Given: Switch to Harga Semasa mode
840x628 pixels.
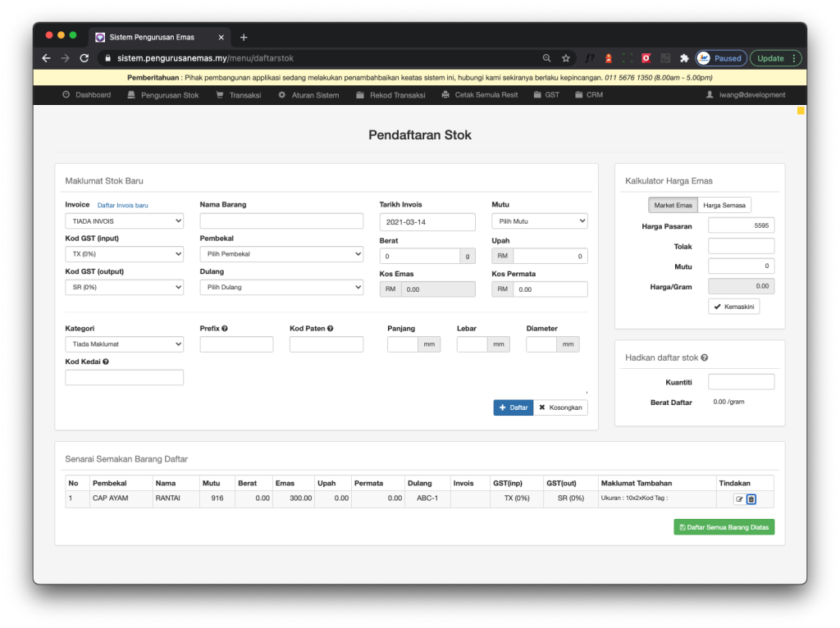Looking at the screenshot, I should point(724,205).
